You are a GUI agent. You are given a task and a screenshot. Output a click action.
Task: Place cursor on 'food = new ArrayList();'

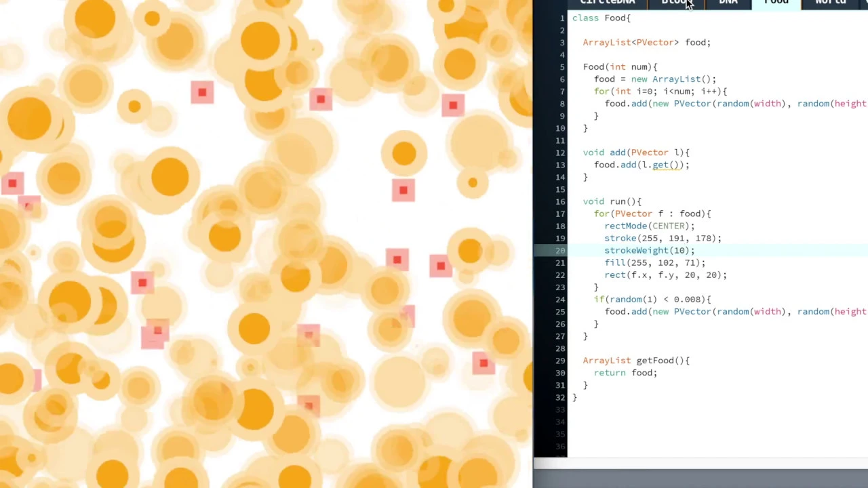coord(654,79)
